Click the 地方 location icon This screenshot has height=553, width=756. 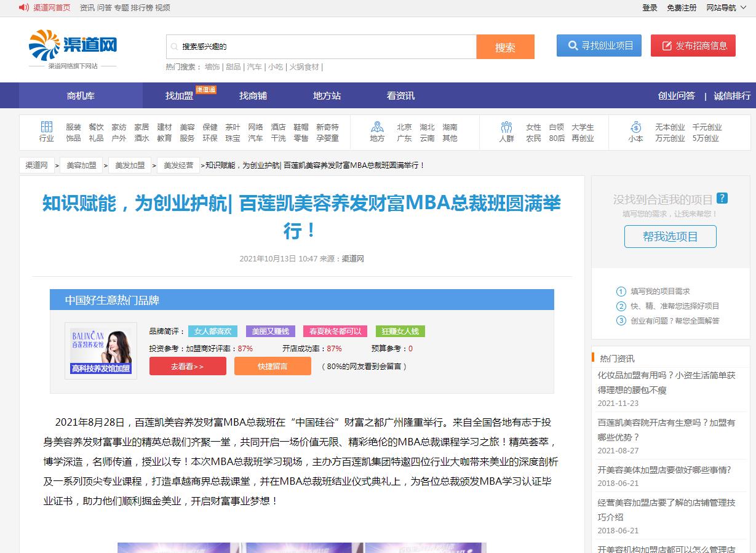point(377,127)
